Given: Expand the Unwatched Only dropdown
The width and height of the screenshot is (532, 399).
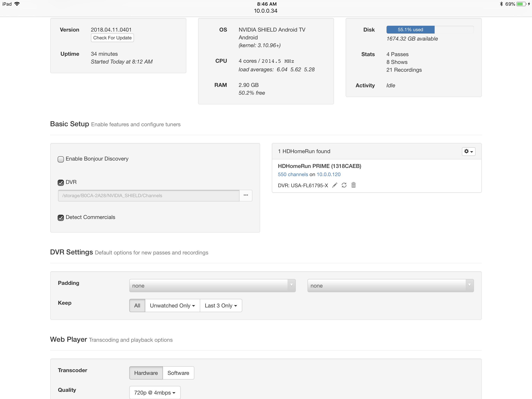Looking at the screenshot, I should click(x=172, y=305).
